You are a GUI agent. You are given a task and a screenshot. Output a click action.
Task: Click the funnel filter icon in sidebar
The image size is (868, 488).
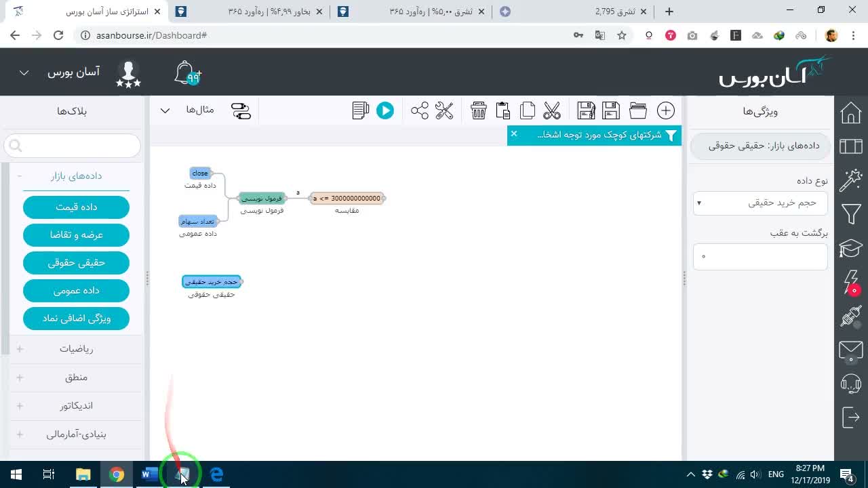pos(850,214)
